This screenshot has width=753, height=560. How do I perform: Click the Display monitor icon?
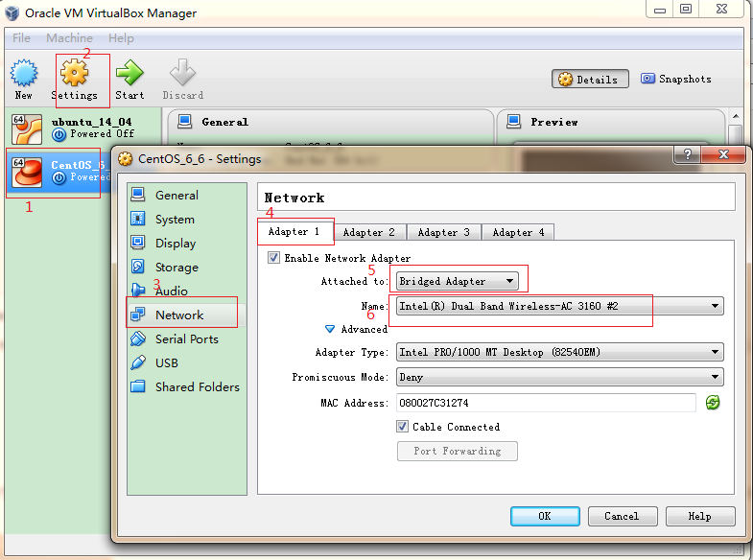138,243
